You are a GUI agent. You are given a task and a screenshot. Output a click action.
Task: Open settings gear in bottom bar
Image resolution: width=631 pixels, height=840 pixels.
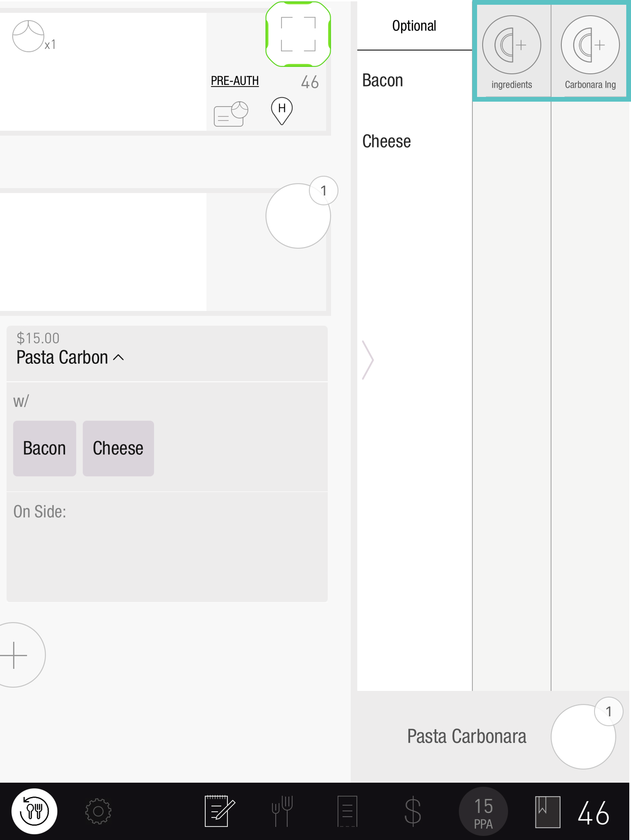tap(98, 811)
